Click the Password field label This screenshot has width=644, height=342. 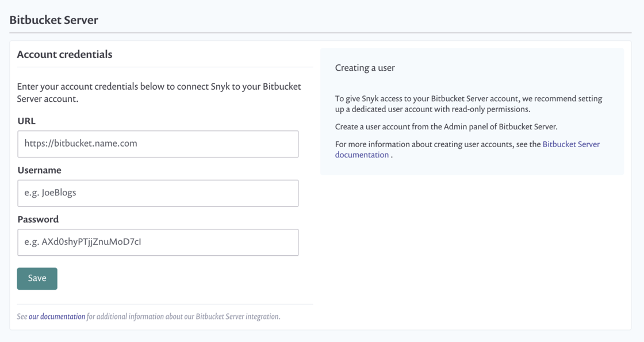point(38,220)
